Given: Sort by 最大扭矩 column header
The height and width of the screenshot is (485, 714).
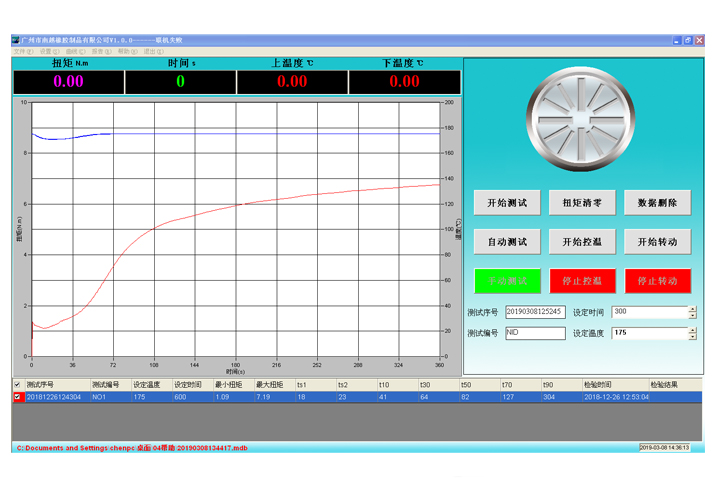Looking at the screenshot, I should [x=270, y=384].
